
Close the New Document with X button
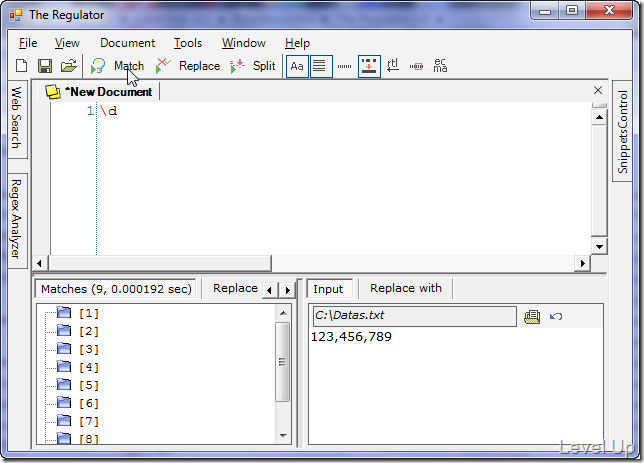pos(598,90)
